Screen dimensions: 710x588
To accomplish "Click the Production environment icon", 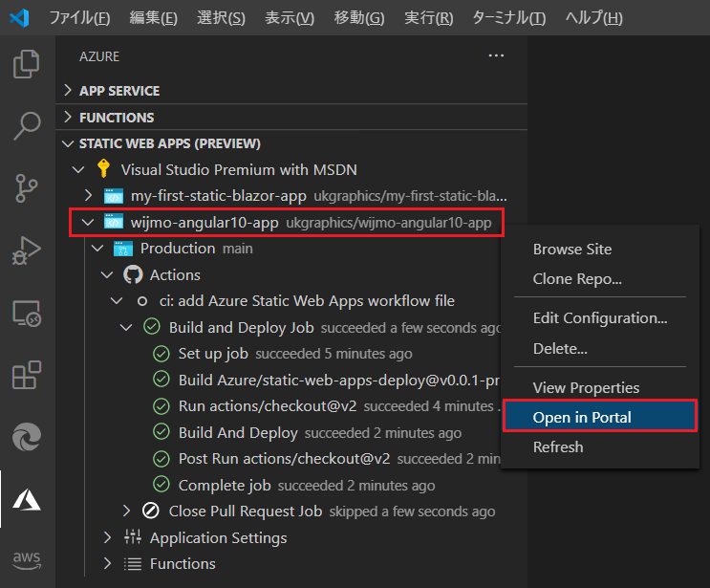I will pyautogui.click(x=123, y=249).
